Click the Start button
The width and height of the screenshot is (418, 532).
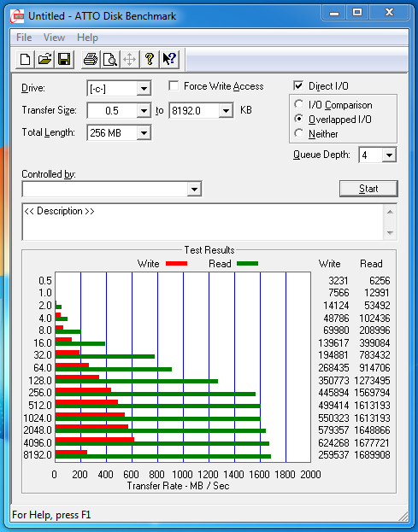(x=368, y=189)
